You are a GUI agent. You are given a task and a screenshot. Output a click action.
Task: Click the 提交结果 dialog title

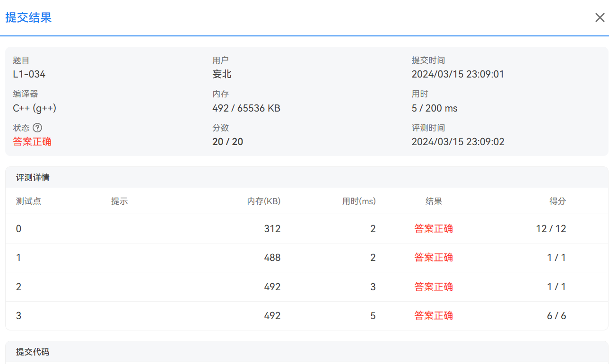28,18
